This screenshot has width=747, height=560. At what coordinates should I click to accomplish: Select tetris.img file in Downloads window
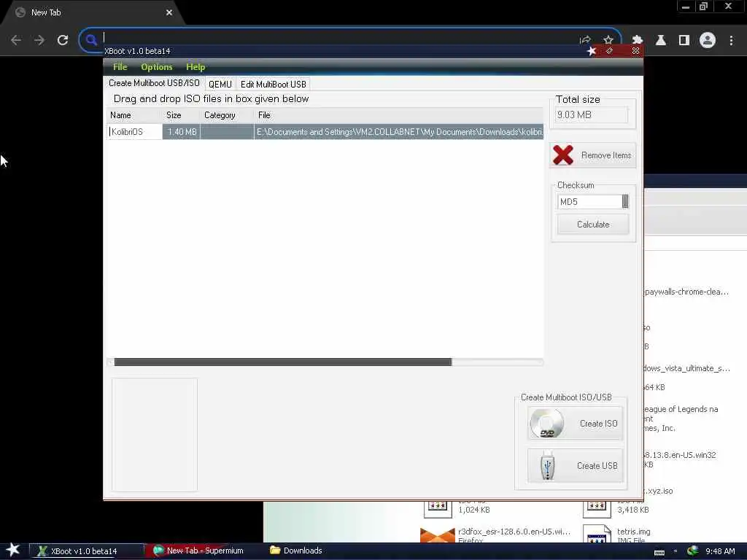click(634, 532)
